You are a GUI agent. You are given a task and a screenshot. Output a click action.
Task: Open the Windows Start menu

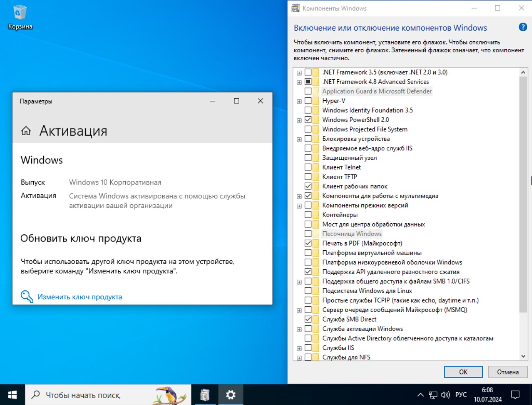(12, 395)
